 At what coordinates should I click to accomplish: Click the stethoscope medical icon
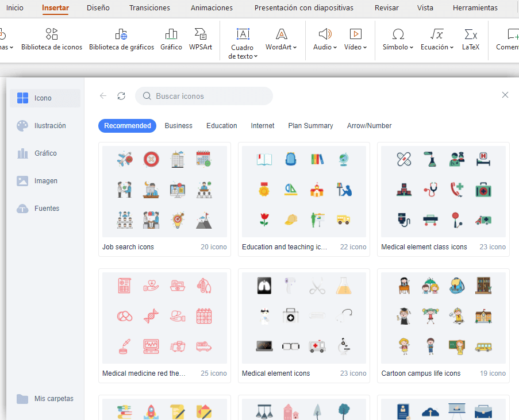pyautogui.click(x=430, y=190)
